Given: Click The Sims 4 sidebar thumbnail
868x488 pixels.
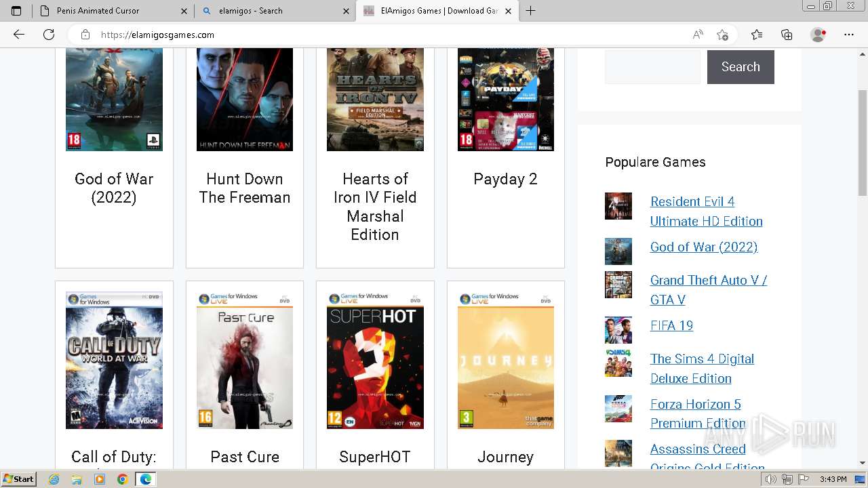Looking at the screenshot, I should pyautogui.click(x=618, y=363).
